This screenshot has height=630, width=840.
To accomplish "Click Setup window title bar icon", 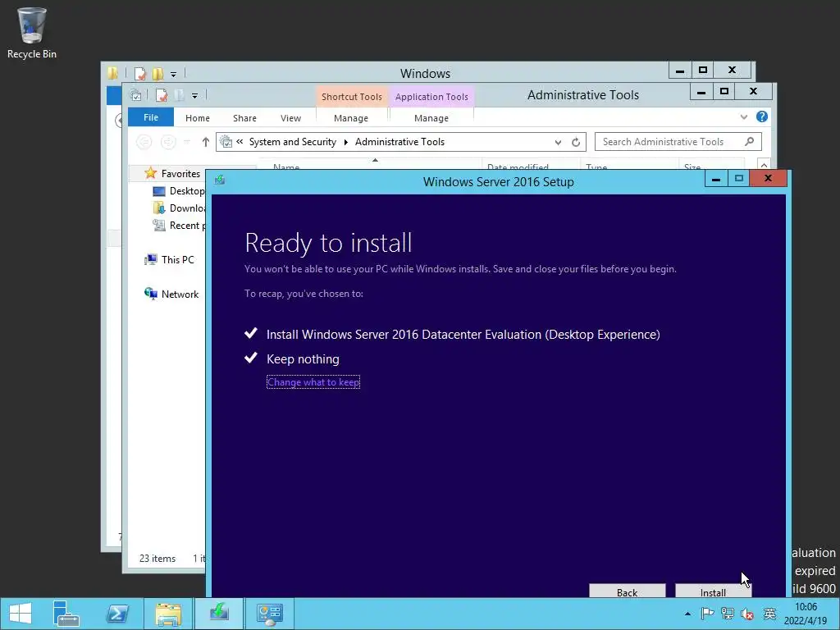I will click(x=220, y=180).
